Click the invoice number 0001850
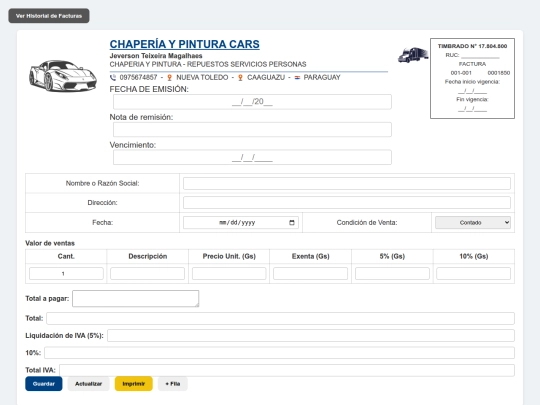The width and height of the screenshot is (540, 405). 499,73
